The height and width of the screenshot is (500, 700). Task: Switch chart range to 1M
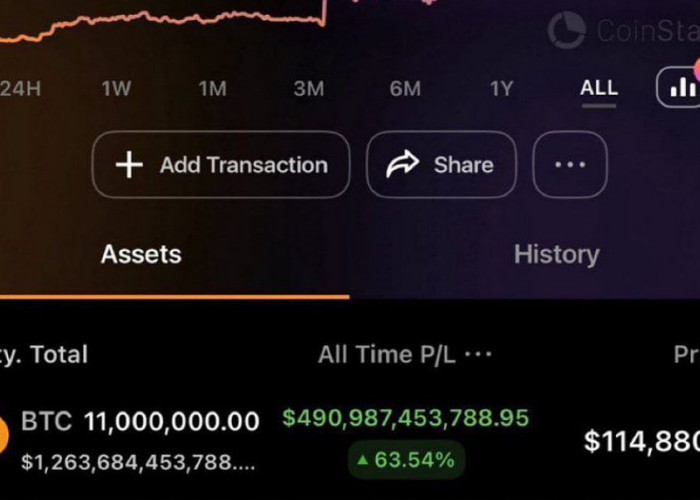[212, 88]
